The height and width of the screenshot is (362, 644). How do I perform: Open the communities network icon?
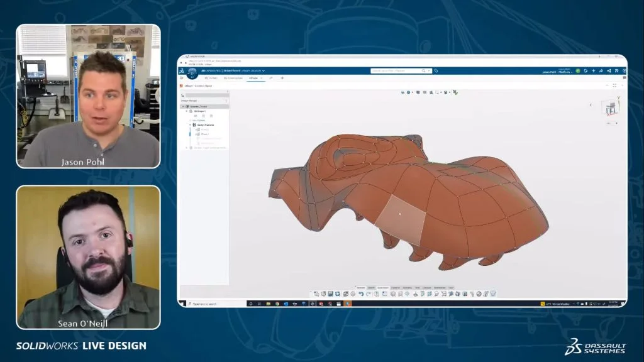(x=609, y=71)
